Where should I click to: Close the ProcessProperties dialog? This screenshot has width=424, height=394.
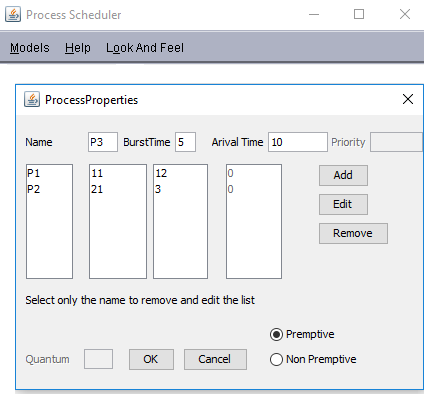click(408, 99)
